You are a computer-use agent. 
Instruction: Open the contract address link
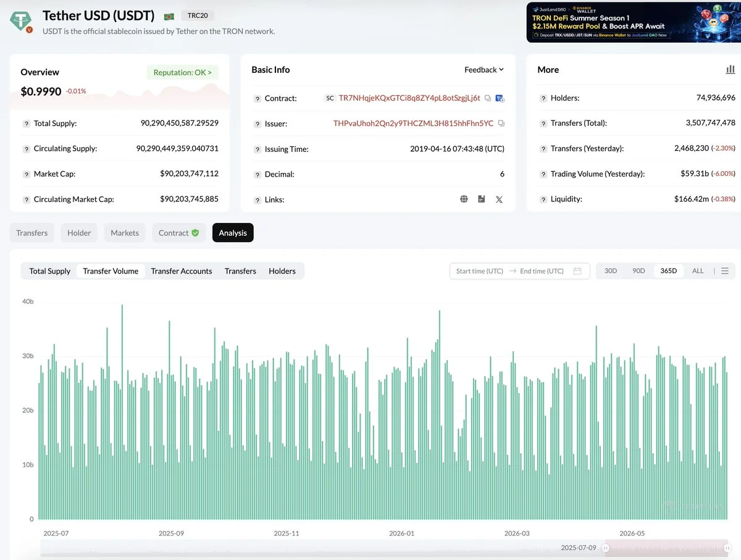coord(409,98)
